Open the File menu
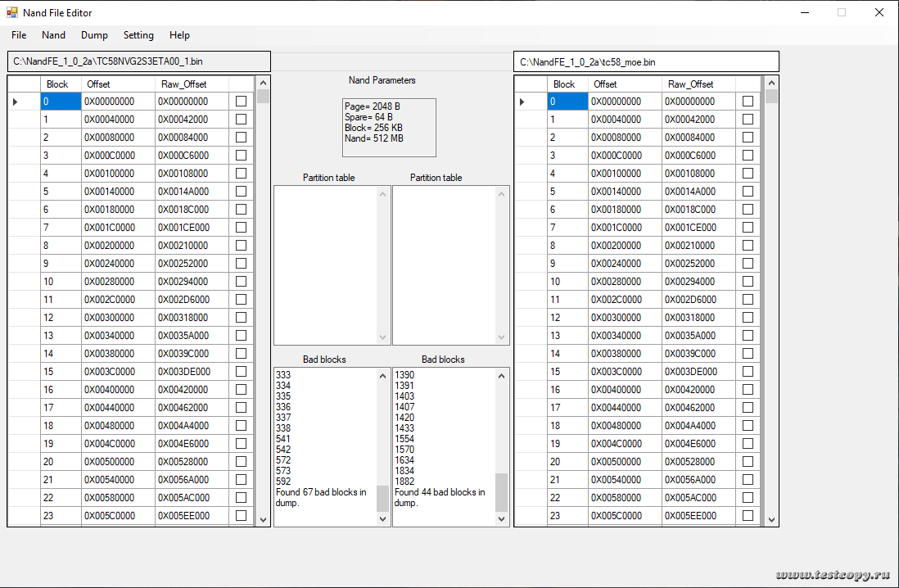Image resolution: width=899 pixels, height=588 pixels. tap(19, 35)
